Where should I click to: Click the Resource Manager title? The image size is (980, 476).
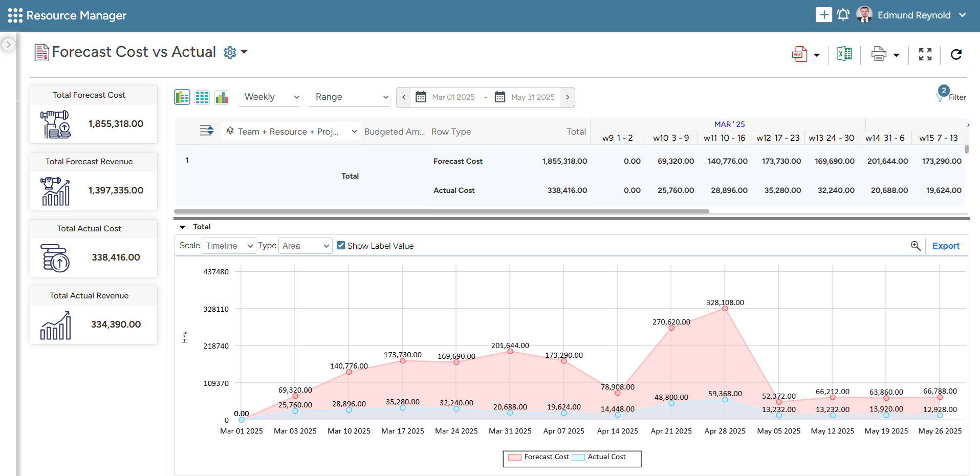tap(76, 15)
